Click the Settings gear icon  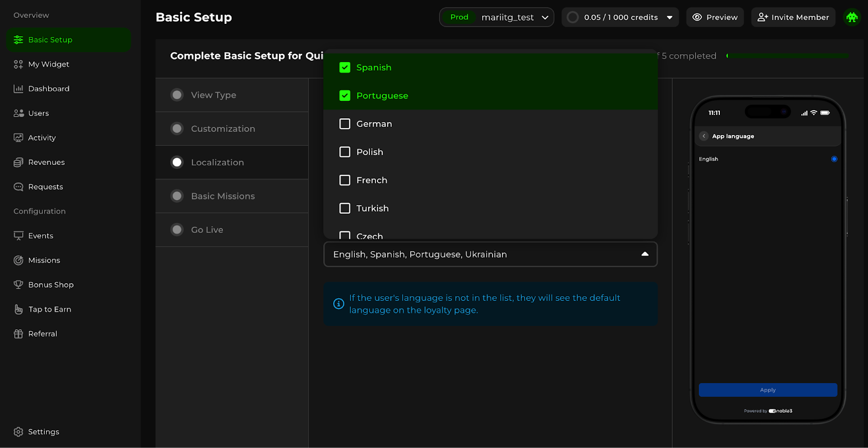(18, 432)
